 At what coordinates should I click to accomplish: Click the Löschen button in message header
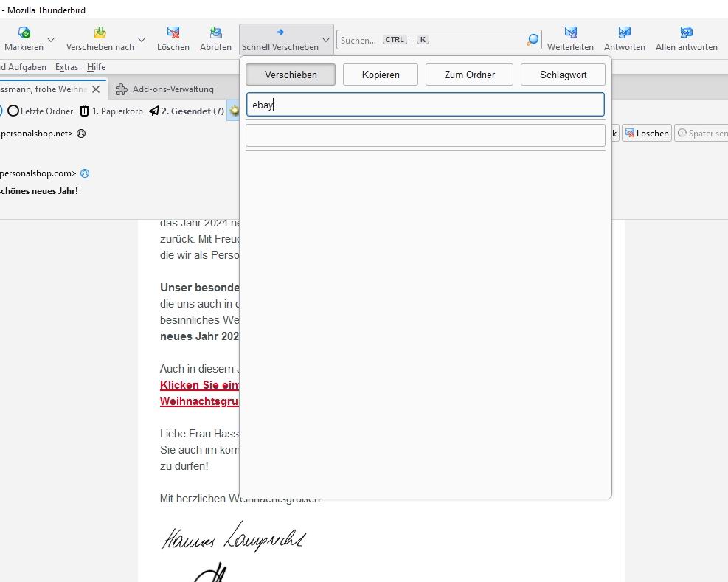[647, 134]
